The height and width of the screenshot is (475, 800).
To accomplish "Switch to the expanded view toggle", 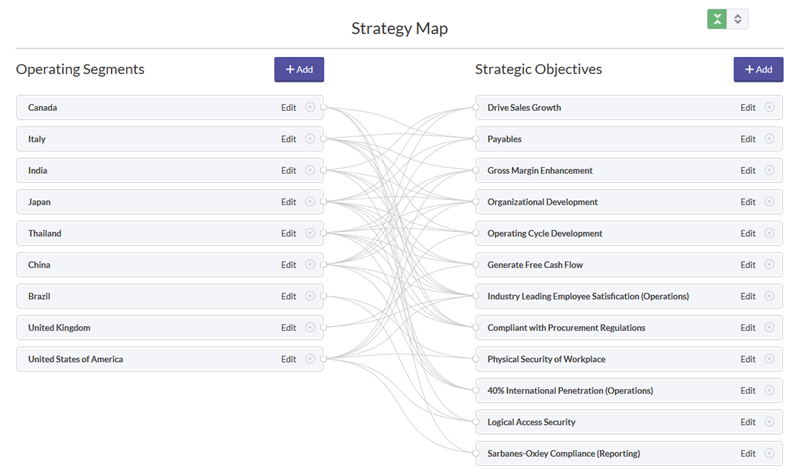I will pyautogui.click(x=738, y=19).
